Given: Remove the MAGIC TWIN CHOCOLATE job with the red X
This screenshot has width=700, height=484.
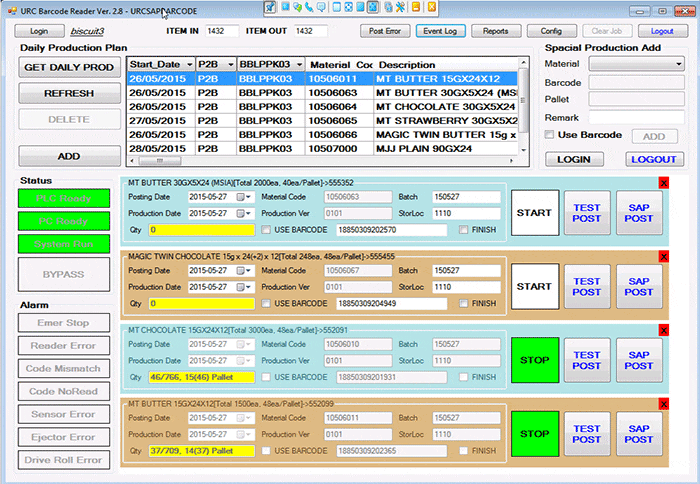Looking at the screenshot, I should click(x=663, y=256).
